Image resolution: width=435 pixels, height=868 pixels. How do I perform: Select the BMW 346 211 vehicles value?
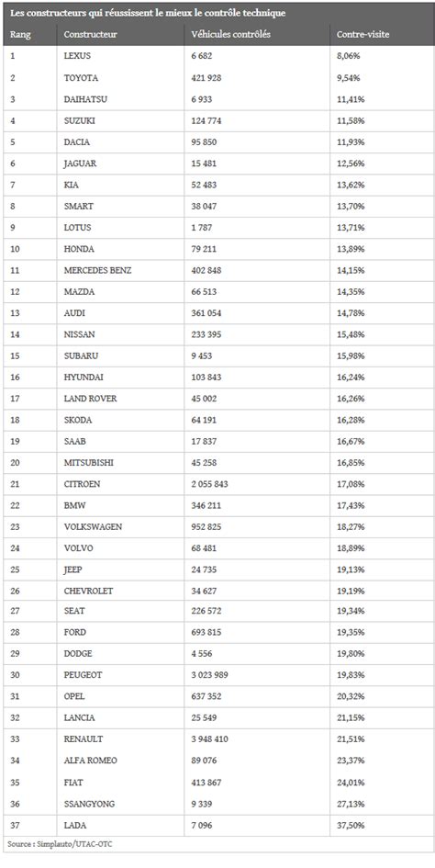[204, 506]
